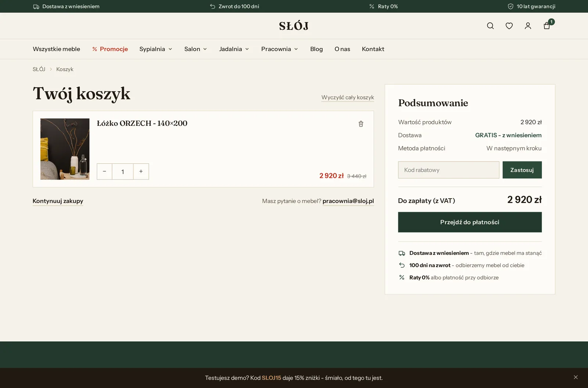Open the user account icon

coord(528,26)
